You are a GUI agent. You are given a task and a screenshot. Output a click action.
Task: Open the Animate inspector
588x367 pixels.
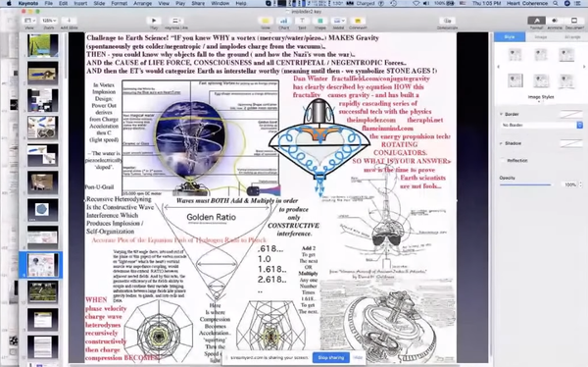tap(555, 21)
